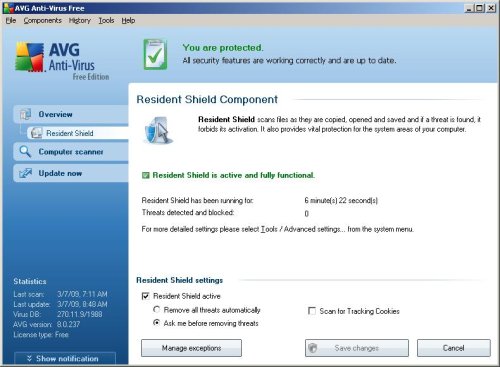The height and width of the screenshot is (367, 500).
Task: Click the Resident Shield component shield icon
Action: (x=159, y=130)
